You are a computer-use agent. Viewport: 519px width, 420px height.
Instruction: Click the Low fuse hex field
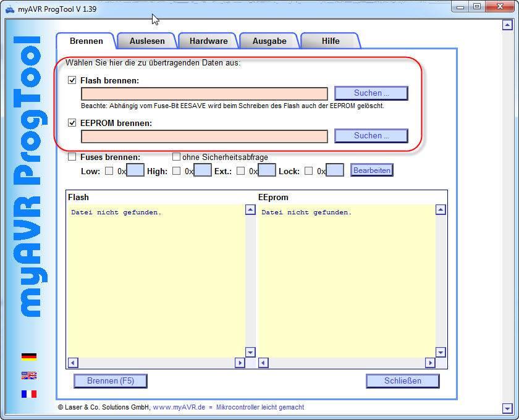tap(135, 170)
